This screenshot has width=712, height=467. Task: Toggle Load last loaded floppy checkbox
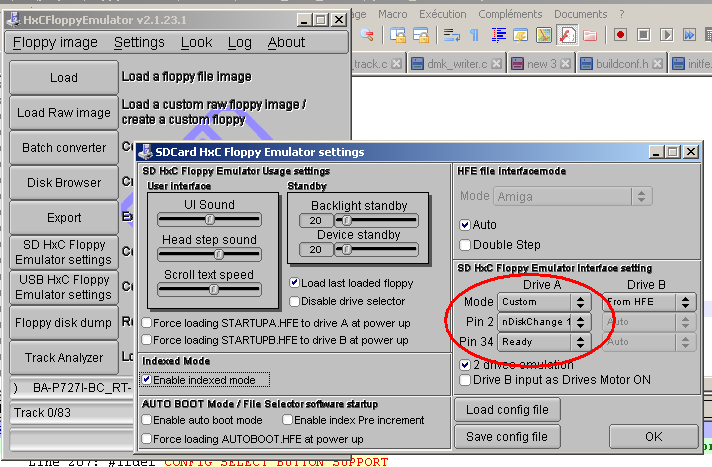pyautogui.click(x=294, y=283)
